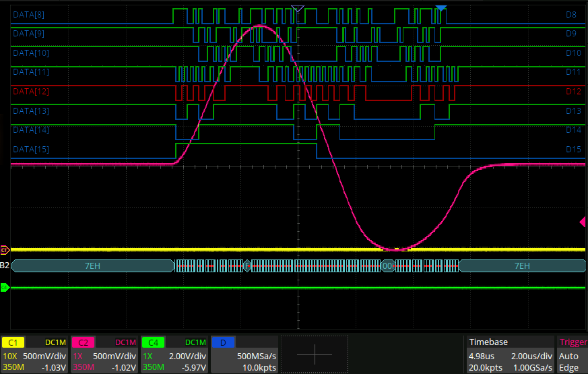Select the B2 bus decode label
Screen dimensions: 588x374
[x=5, y=266]
